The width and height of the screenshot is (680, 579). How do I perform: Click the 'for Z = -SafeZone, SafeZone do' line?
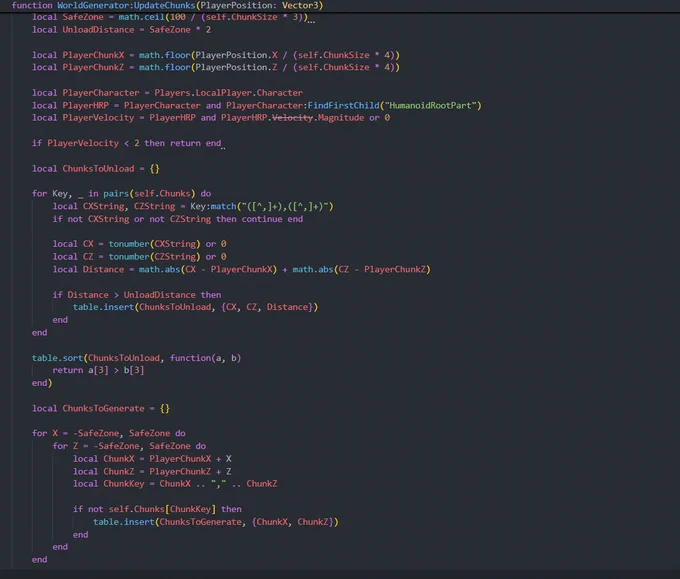pos(129,446)
